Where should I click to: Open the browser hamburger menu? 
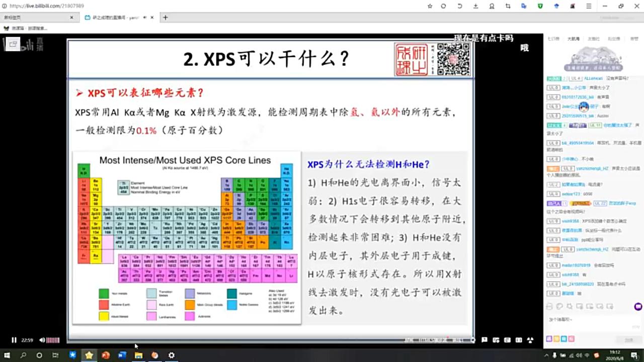point(589,6)
